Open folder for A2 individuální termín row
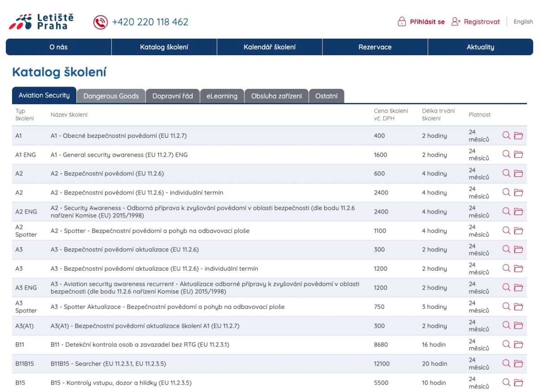Image resolution: width=539 pixels, height=392 pixels. [x=518, y=193]
